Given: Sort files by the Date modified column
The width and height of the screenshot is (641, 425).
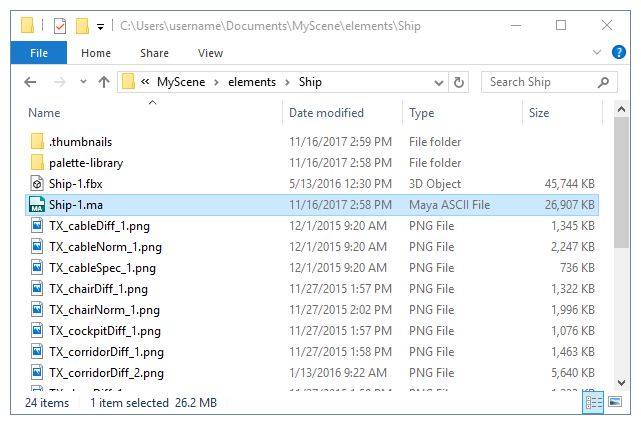Looking at the screenshot, I should [x=326, y=113].
